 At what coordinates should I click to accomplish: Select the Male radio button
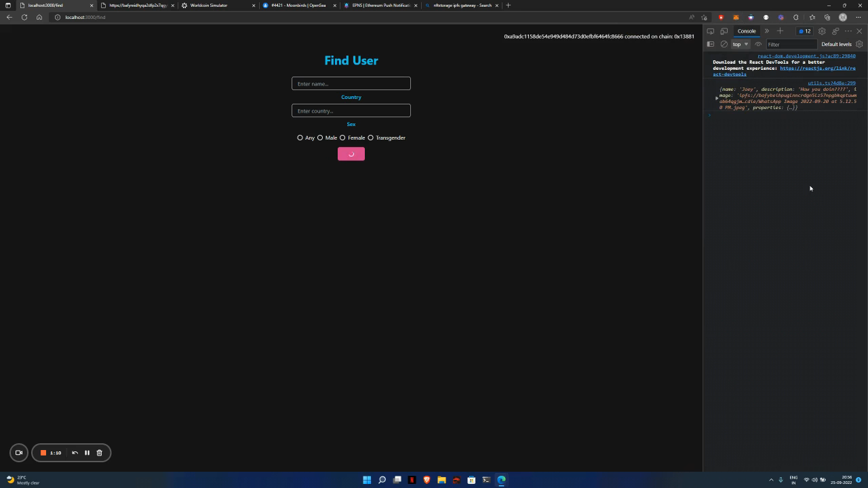(320, 138)
